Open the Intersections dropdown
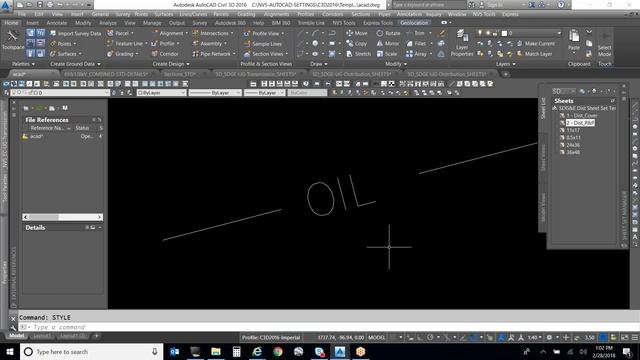The height and width of the screenshot is (360, 640). pos(213,33)
